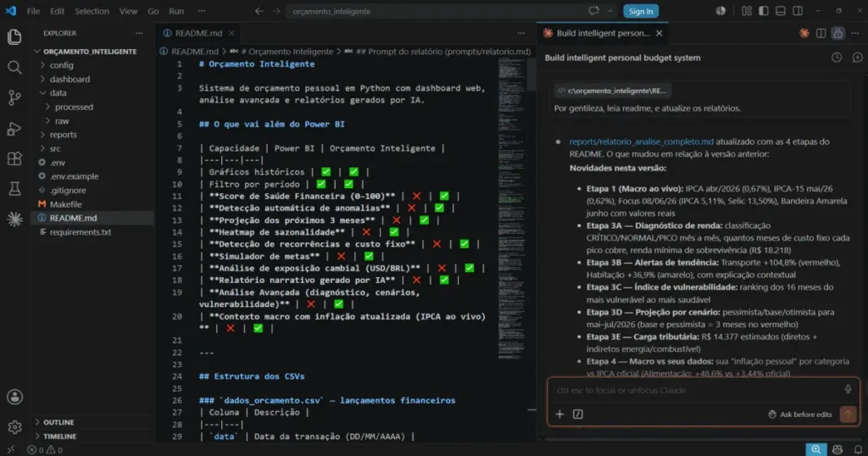Open the Run menu
This screenshot has width=868, height=456.
(176, 11)
